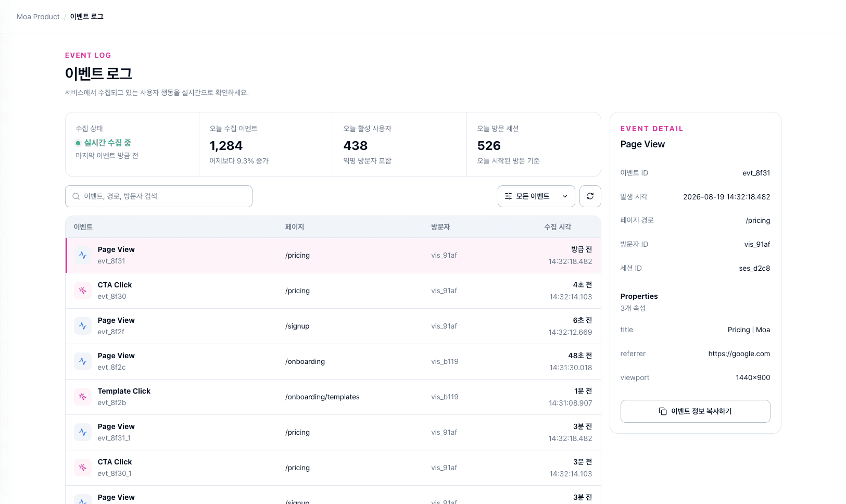
Task: Focus the 이벤트, 경로, 방문자 검색 field
Action: click(x=159, y=196)
